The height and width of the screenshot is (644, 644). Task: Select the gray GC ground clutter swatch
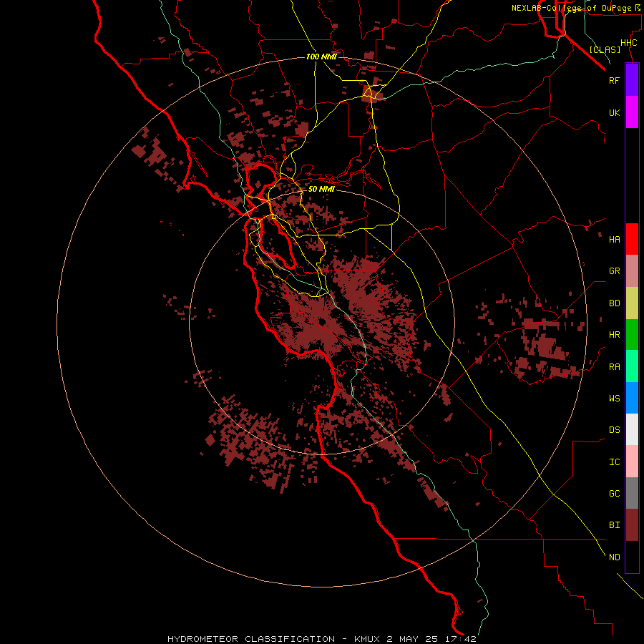(632, 493)
